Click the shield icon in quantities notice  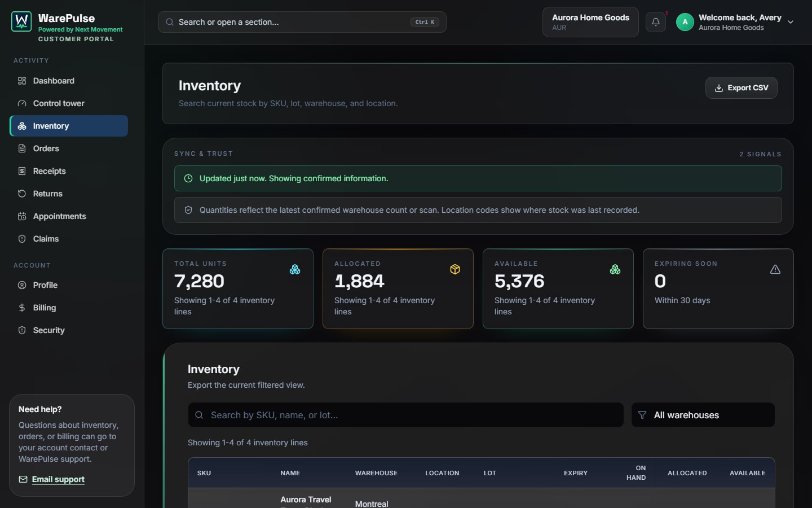point(188,210)
